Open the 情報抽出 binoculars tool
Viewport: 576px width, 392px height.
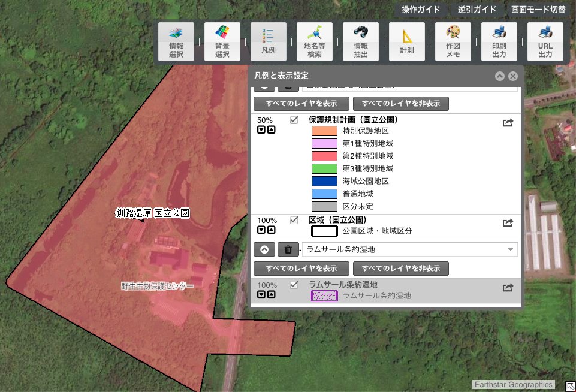point(361,41)
